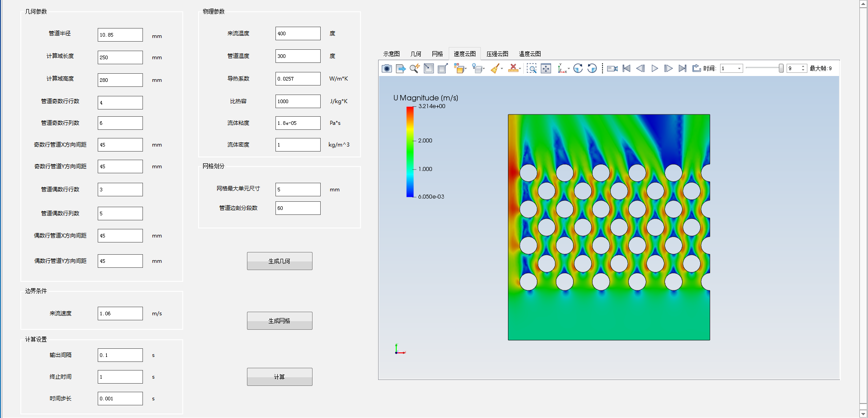Click the XYZ axes orientation icon
This screenshot has width=868, height=418.
pyautogui.click(x=562, y=68)
